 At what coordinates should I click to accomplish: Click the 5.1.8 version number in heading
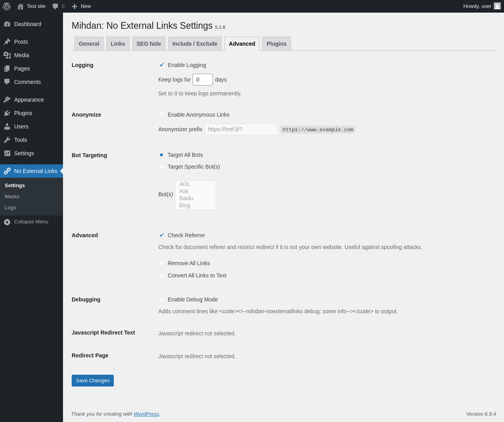click(220, 27)
